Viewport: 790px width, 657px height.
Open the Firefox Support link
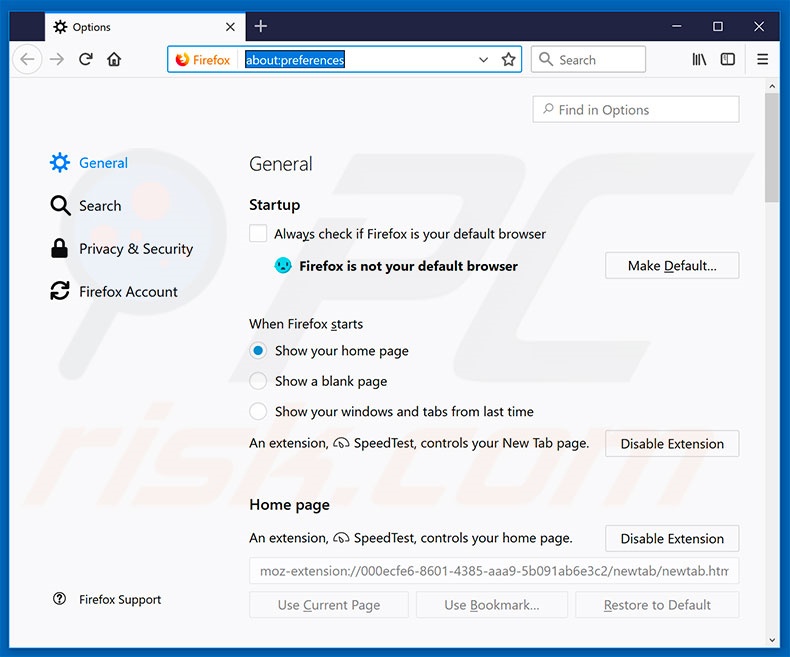(119, 600)
